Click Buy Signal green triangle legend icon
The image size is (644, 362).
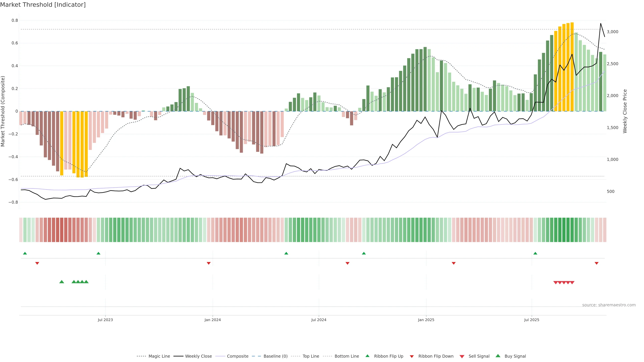pos(498,356)
